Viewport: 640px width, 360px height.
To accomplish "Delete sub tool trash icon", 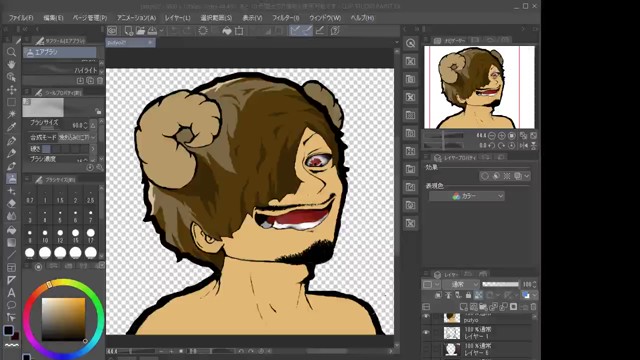I will tap(100, 81).
